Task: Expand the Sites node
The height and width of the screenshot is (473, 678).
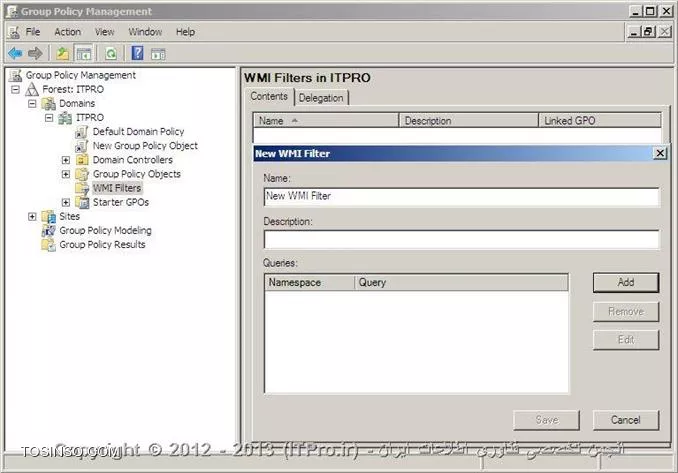Action: 32,217
